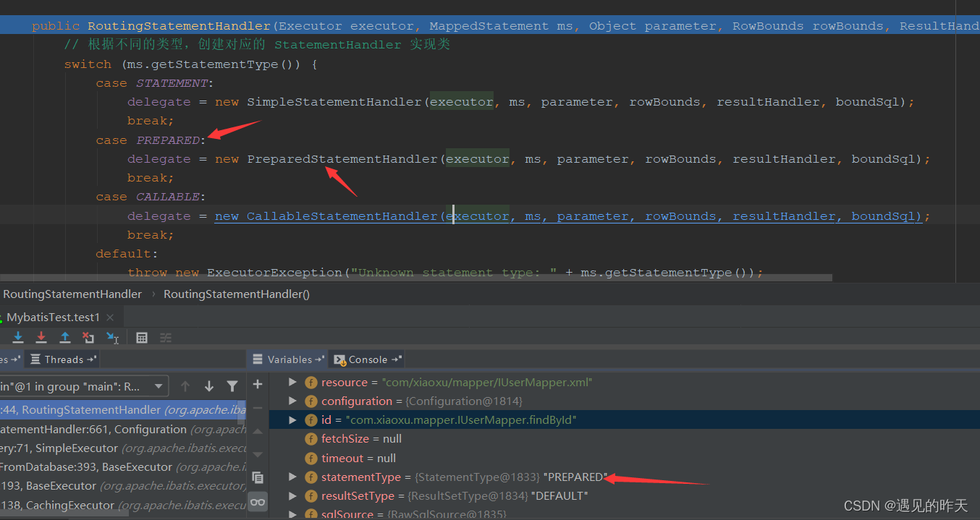This screenshot has width=980, height=520.
Task: Add a new watch with plus icon
Action: [x=258, y=384]
